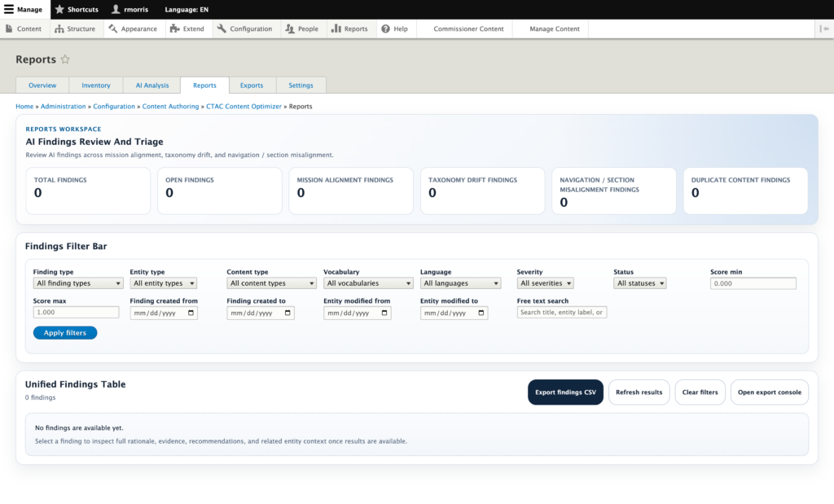The image size is (834, 504).
Task: Switch to the Settings tab
Action: point(301,85)
